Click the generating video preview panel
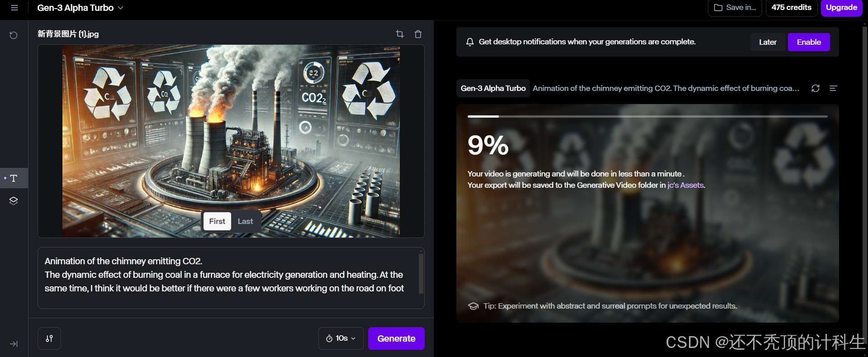The width and height of the screenshot is (868, 357). coord(648,214)
